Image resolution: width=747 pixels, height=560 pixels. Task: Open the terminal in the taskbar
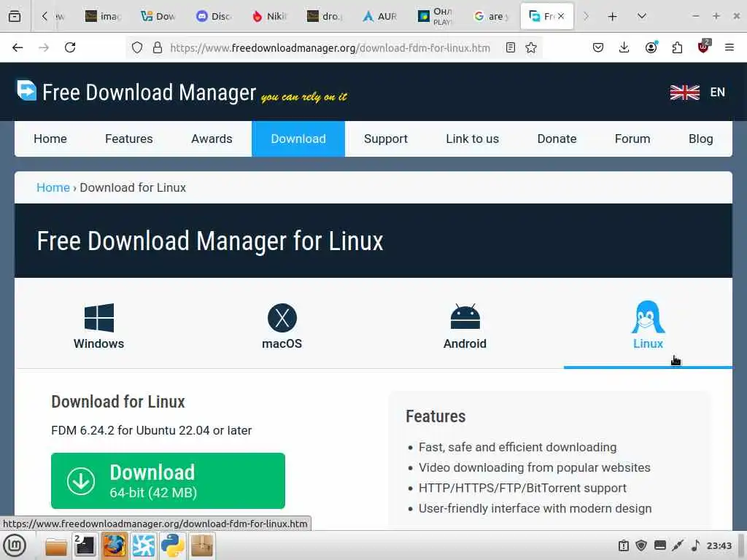click(85, 545)
